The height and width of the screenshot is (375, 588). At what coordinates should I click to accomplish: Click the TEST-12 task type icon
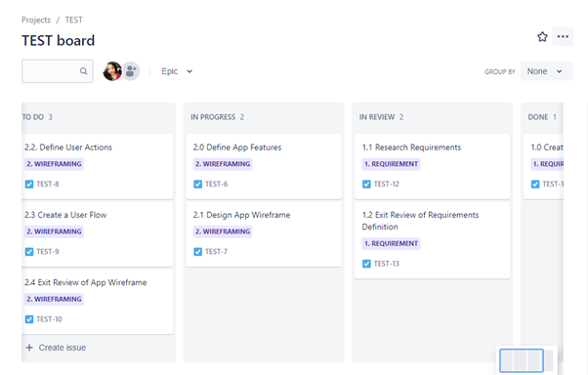(x=366, y=185)
